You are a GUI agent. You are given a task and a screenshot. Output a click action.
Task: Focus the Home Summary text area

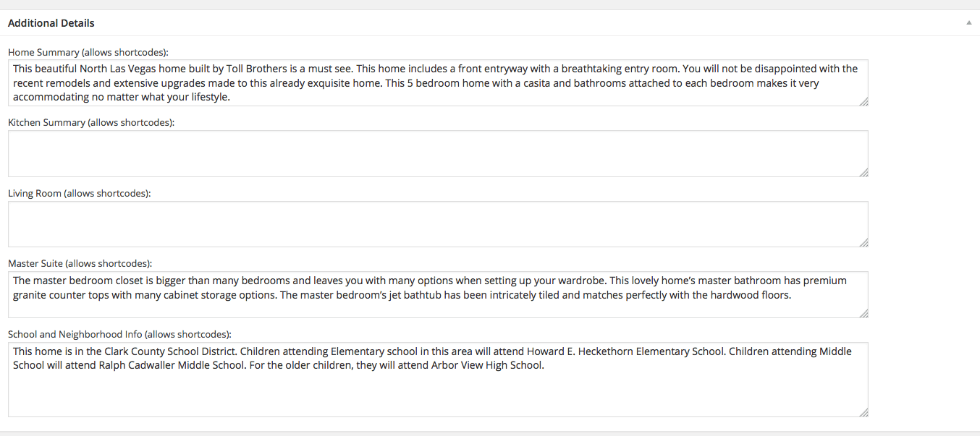(x=438, y=83)
